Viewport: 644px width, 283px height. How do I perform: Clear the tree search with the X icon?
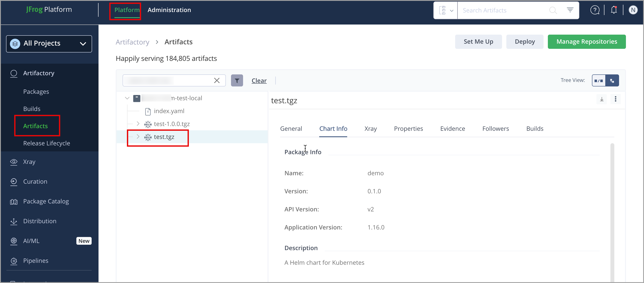pos(217,80)
